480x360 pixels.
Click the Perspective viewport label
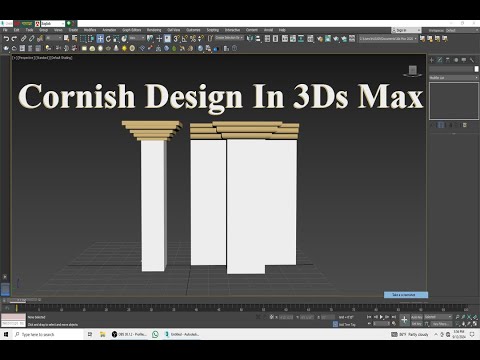pos(26,58)
